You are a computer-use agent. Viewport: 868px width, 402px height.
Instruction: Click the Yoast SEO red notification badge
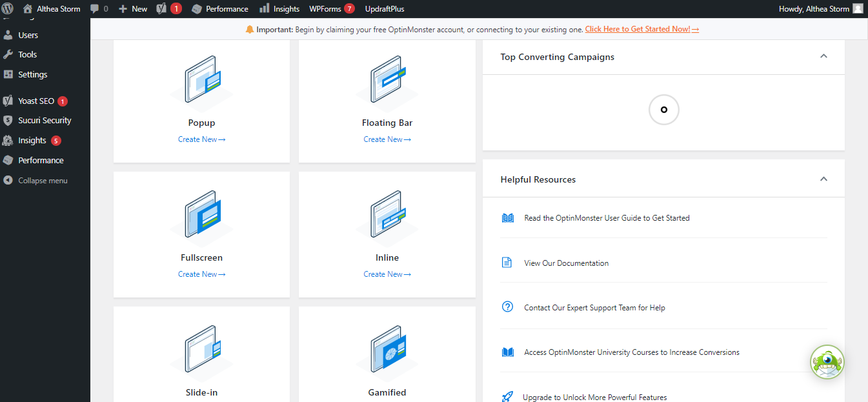(63, 101)
